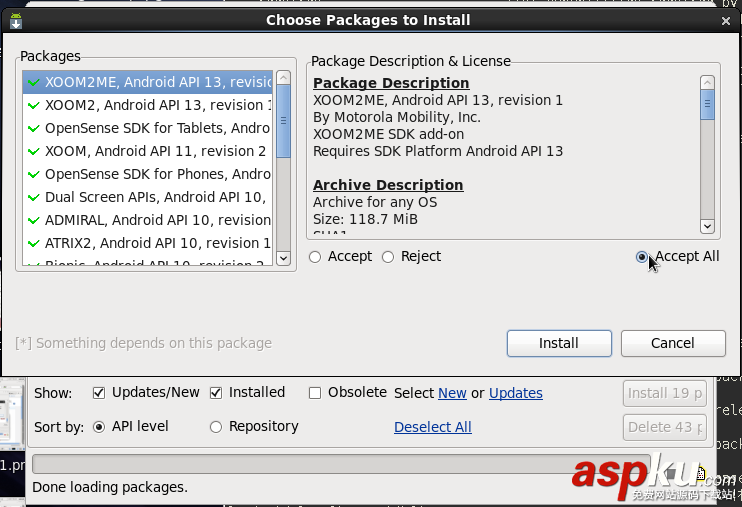Click the package description scrollbar thumb
Image resolution: width=742 pixels, height=507 pixels.
click(707, 104)
